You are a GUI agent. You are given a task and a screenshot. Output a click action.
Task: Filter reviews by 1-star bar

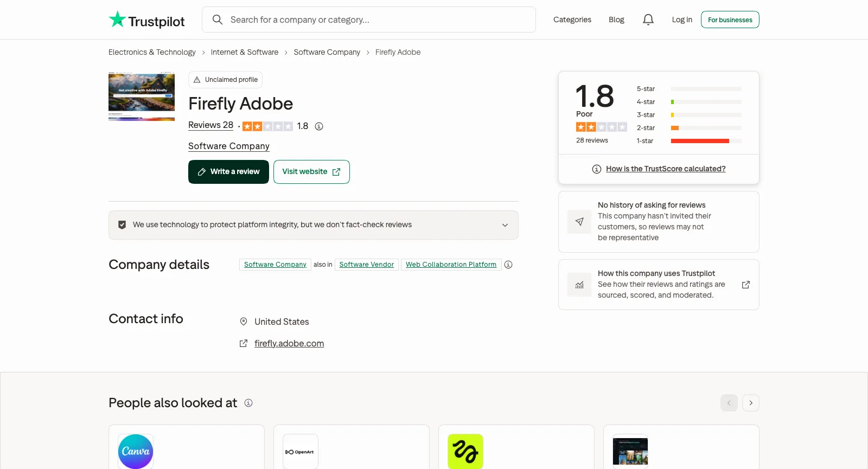(689, 141)
